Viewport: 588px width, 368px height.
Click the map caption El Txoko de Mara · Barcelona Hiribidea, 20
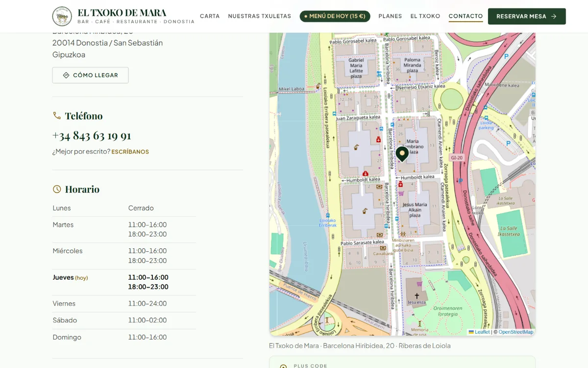[x=360, y=345]
